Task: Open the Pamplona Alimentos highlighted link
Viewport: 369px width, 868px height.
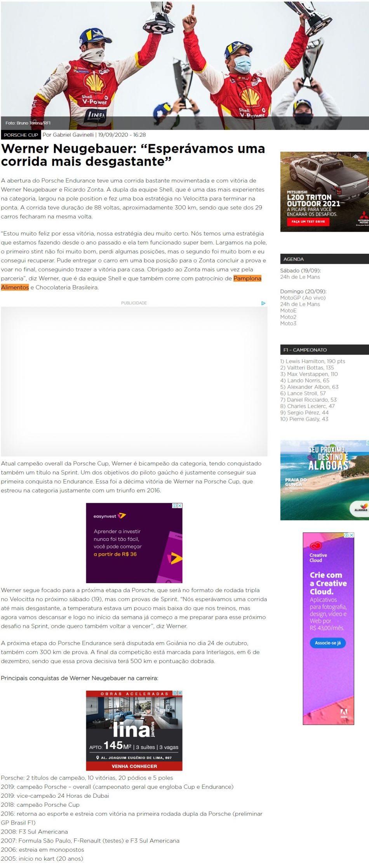Action: (247, 279)
